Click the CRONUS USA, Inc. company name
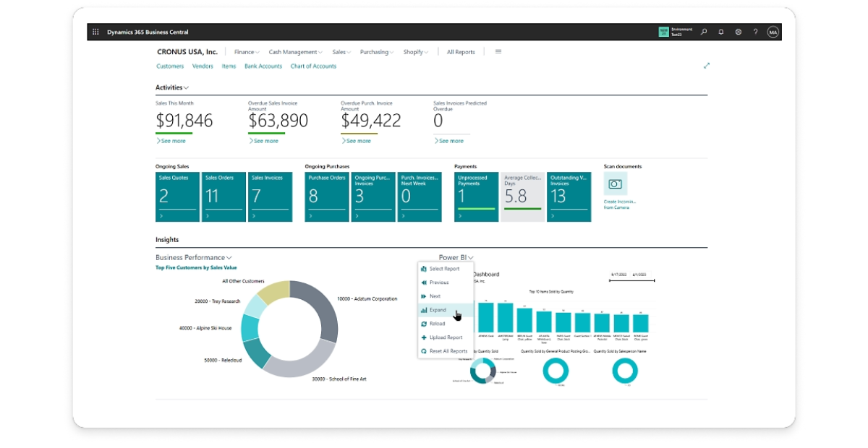This screenshot has height=448, width=868. 187,52
